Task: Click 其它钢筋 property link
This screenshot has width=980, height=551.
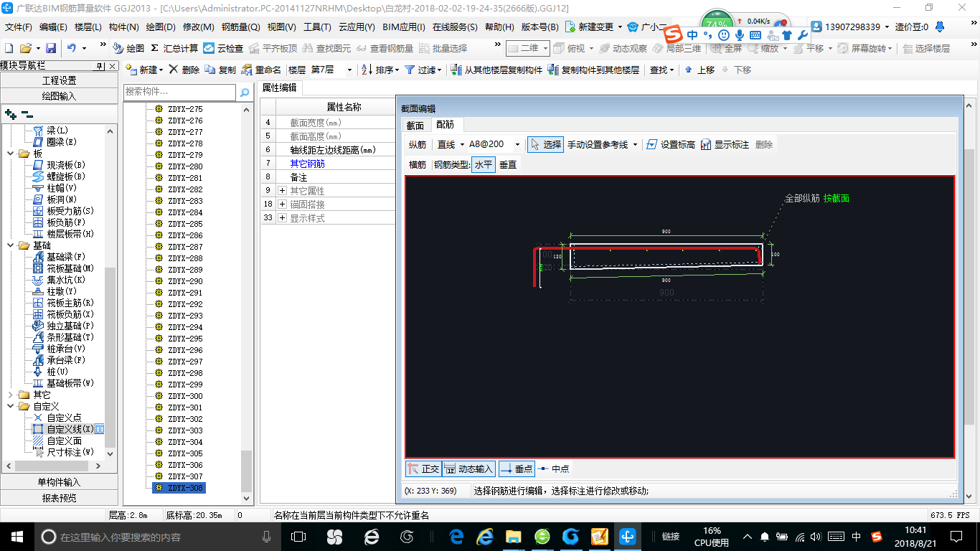Action: (308, 164)
